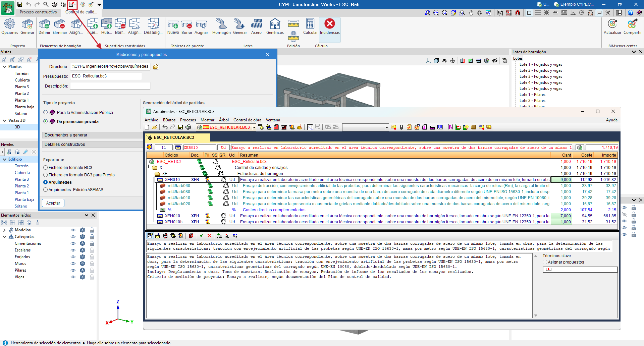Click the open folder icon in Arquímedes toolbar
The width and height of the screenshot is (644, 346).
pyautogui.click(x=155, y=127)
